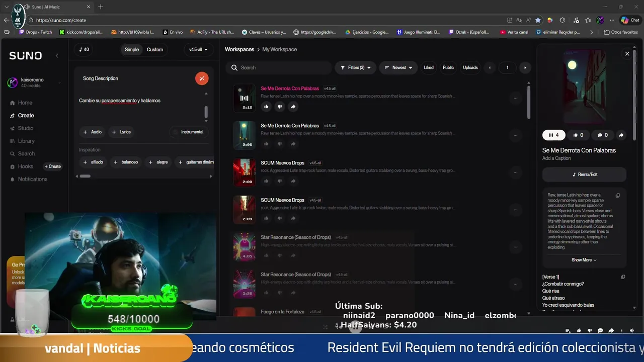Go to the previous workspace page
The height and width of the screenshot is (362, 644).
pyautogui.click(x=490, y=67)
